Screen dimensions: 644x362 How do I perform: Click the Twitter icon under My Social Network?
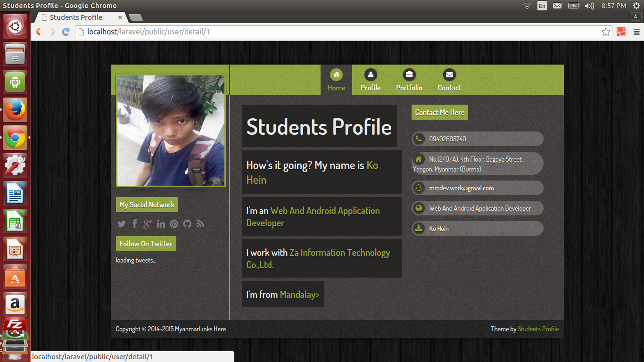(121, 224)
